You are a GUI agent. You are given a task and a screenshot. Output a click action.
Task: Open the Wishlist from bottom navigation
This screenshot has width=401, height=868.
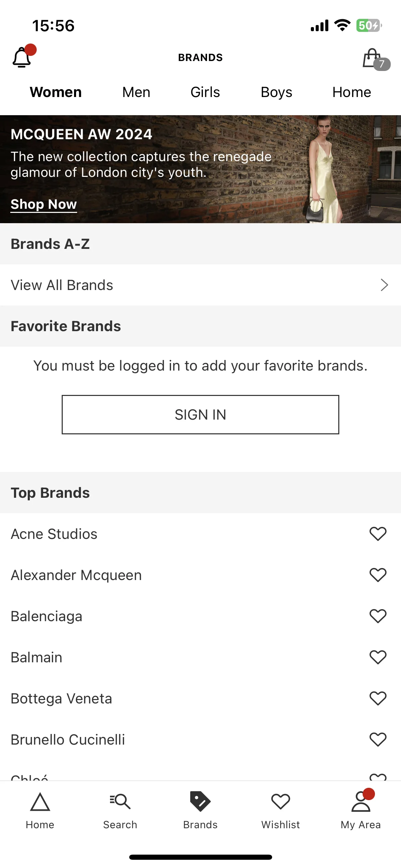click(281, 811)
